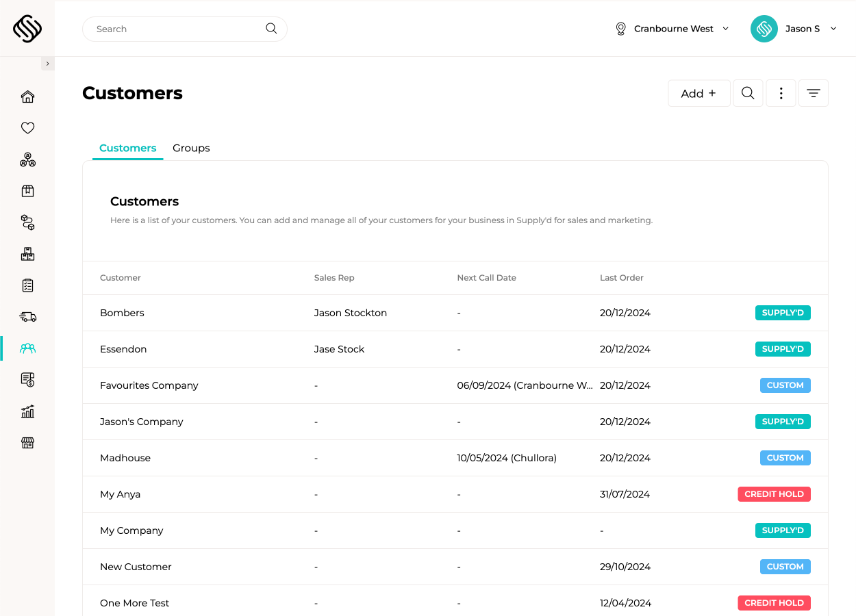View reports via the bar chart icon

click(x=27, y=411)
